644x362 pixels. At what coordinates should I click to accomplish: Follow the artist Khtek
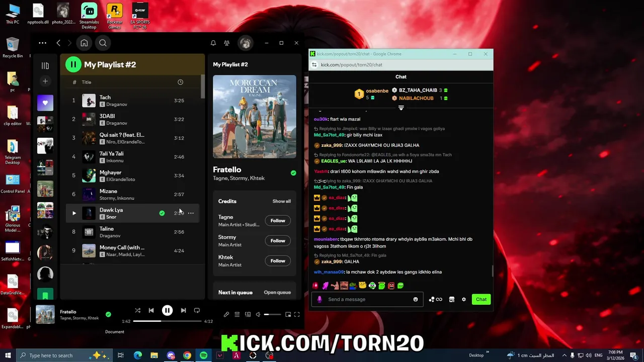pos(278,260)
